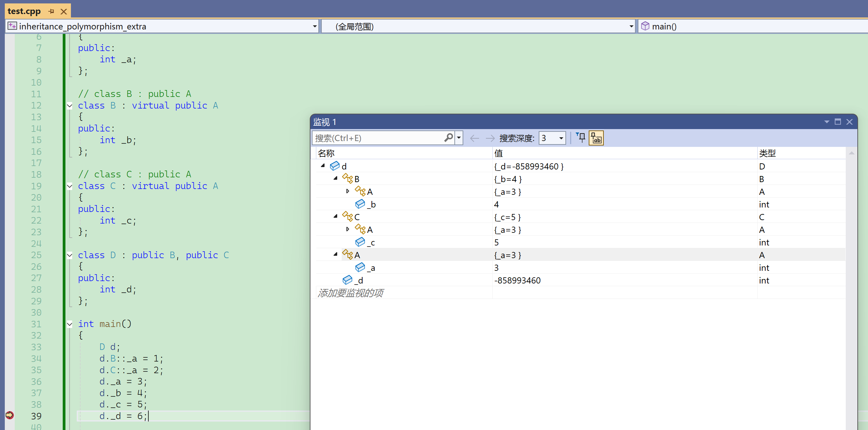Click the watch window search box
The height and width of the screenshot is (430, 868).
[x=377, y=138]
